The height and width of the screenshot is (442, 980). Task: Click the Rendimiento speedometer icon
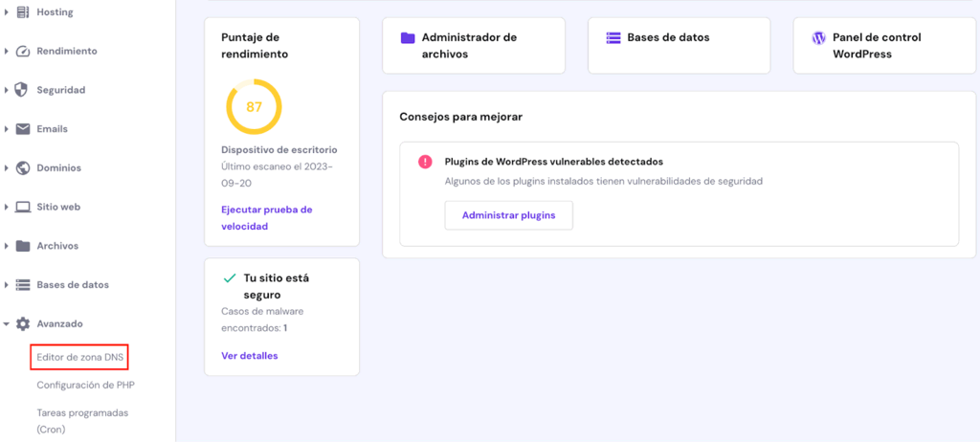click(x=23, y=51)
